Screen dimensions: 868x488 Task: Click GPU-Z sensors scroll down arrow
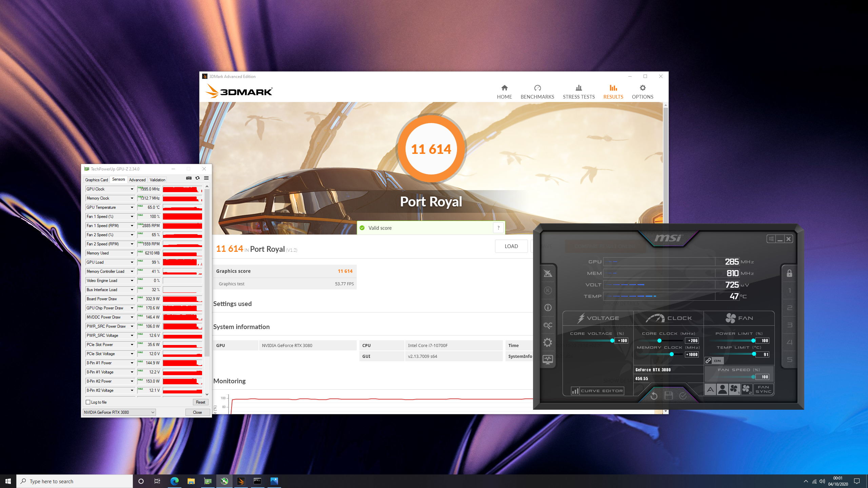(x=207, y=394)
